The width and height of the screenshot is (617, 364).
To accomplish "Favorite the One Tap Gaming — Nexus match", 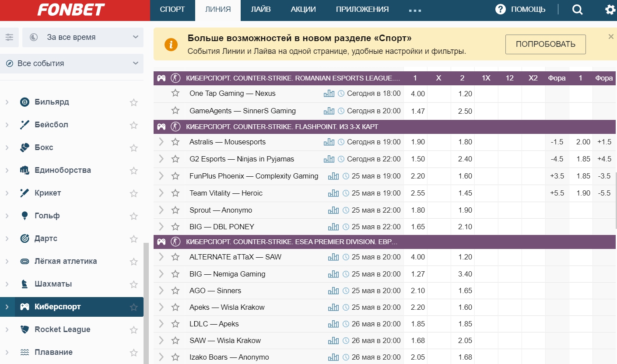I will click(x=175, y=93).
